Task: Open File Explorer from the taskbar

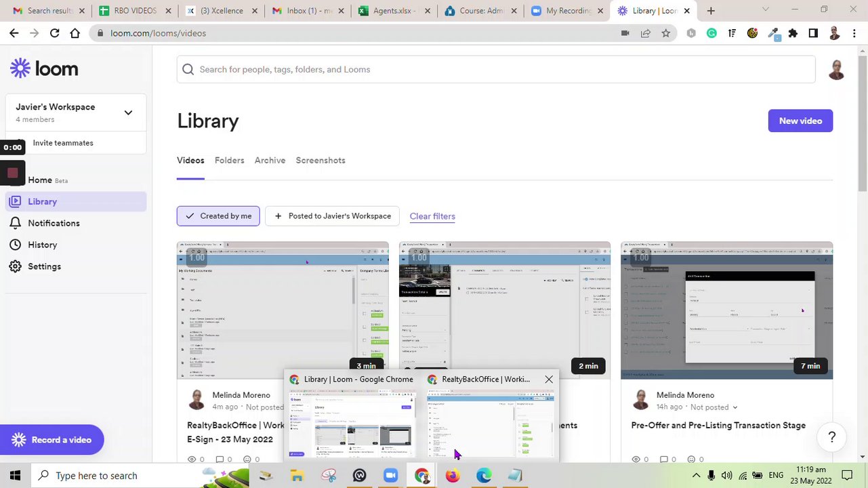Action: (297, 476)
